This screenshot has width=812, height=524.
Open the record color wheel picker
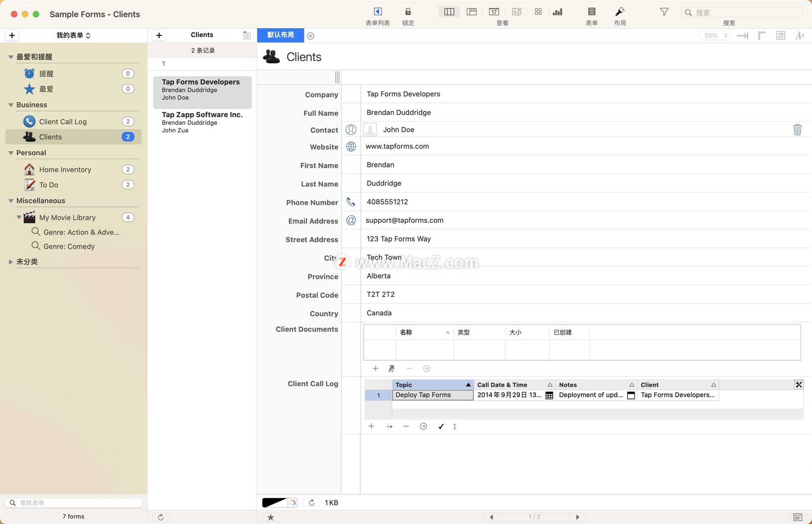(293, 503)
